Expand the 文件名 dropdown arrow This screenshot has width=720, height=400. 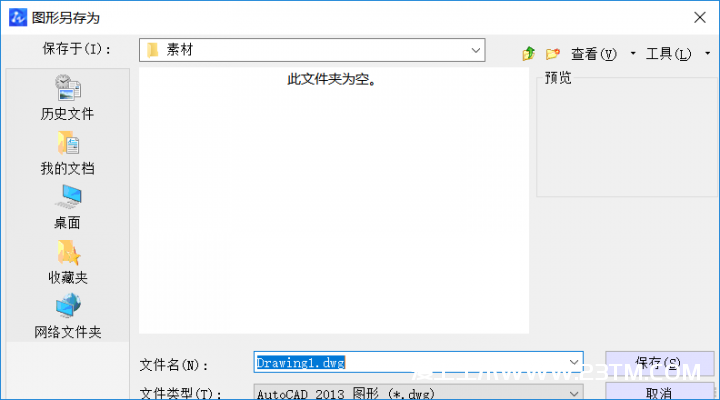pyautogui.click(x=574, y=362)
